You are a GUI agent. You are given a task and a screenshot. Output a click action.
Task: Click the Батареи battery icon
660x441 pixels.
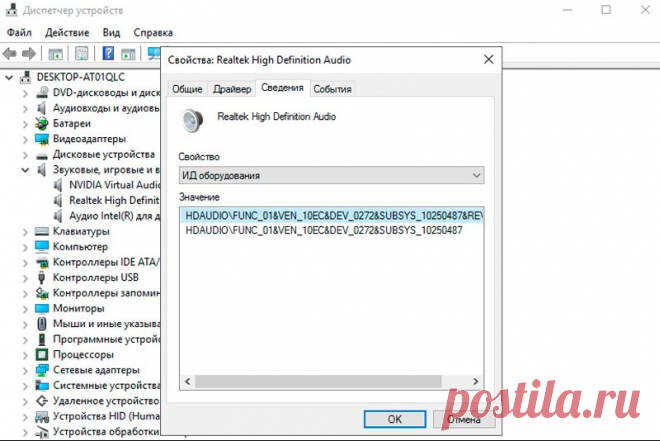42,123
